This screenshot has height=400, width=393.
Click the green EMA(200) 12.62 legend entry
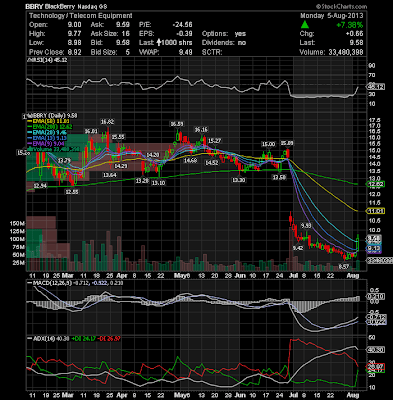point(51,127)
